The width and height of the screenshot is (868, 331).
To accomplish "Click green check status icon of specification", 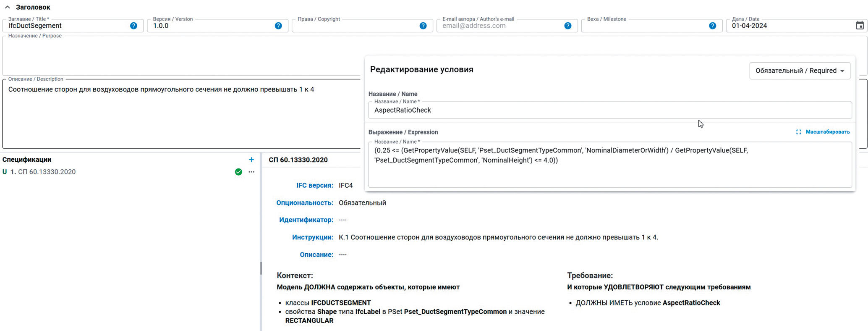I will pos(238,172).
